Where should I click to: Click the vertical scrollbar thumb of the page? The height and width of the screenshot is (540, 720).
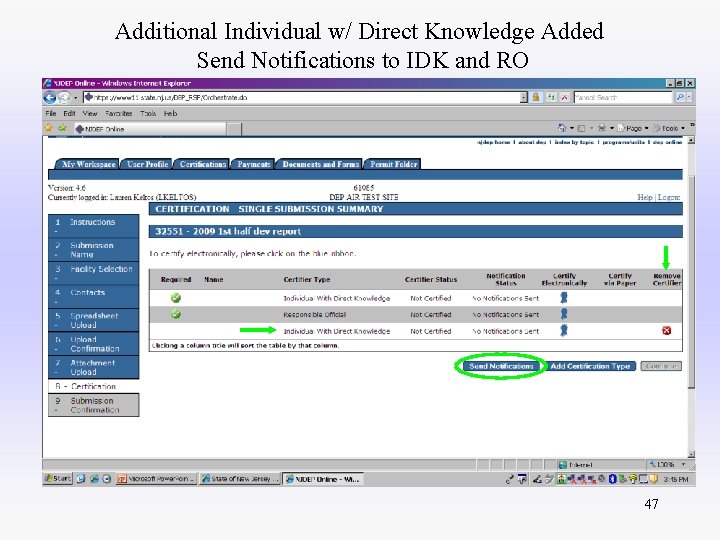[x=692, y=280]
